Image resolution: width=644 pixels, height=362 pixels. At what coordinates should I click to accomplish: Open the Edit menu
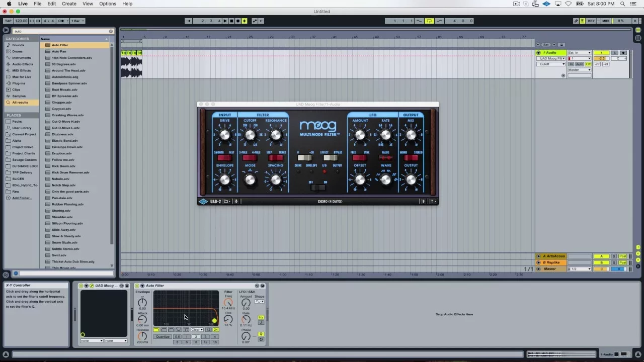pos(52,4)
